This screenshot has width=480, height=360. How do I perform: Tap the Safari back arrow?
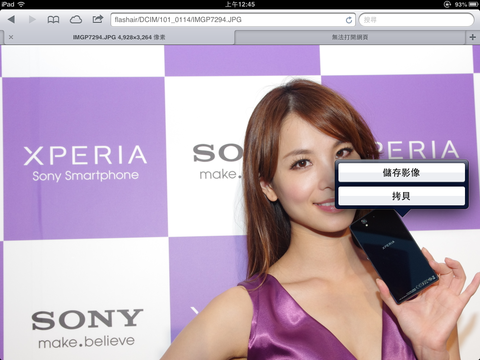(11, 19)
